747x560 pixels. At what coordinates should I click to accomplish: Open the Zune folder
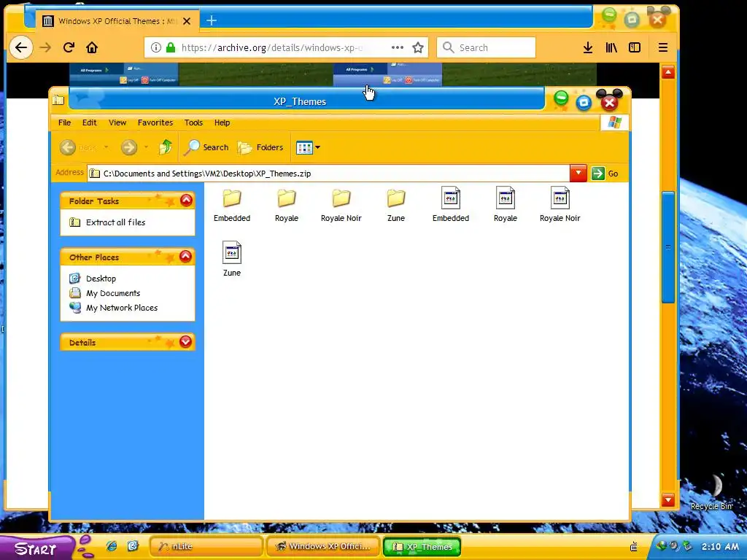tap(396, 206)
